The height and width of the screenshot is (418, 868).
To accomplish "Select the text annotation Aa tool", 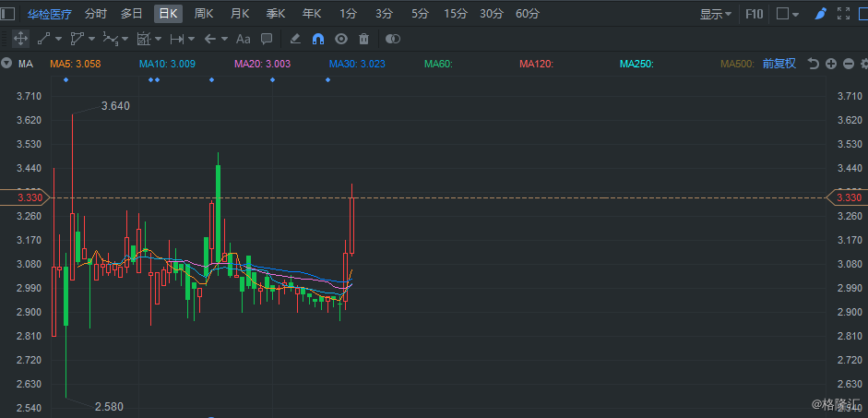I will (244, 39).
